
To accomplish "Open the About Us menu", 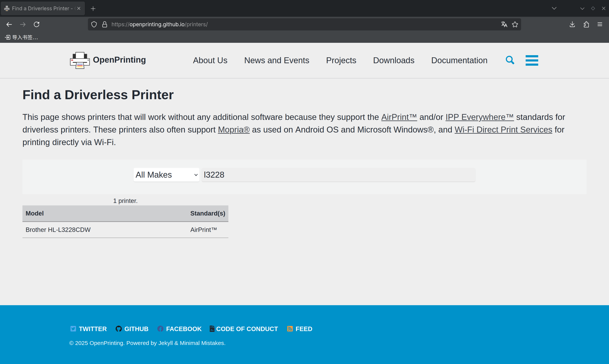I will [210, 60].
